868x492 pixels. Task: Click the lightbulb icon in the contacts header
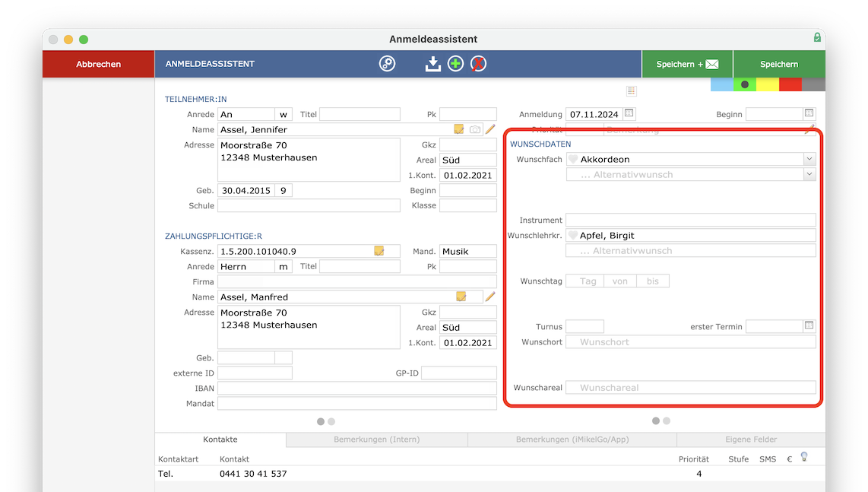click(804, 457)
